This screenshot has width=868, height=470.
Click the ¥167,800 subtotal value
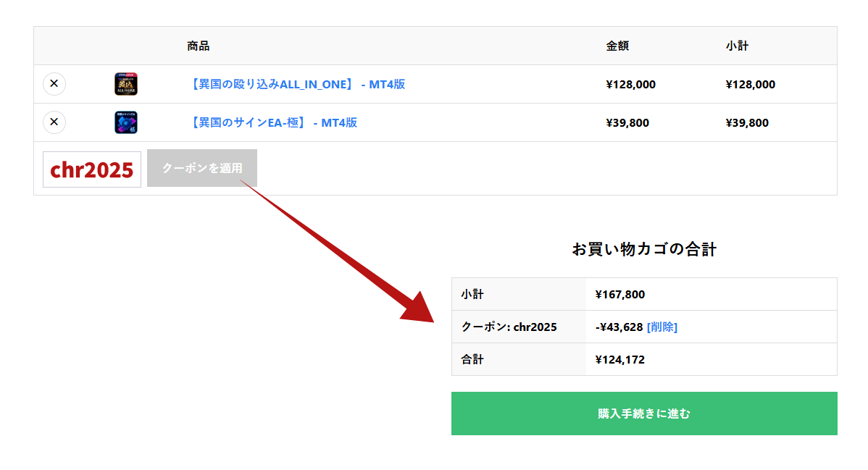(x=619, y=294)
